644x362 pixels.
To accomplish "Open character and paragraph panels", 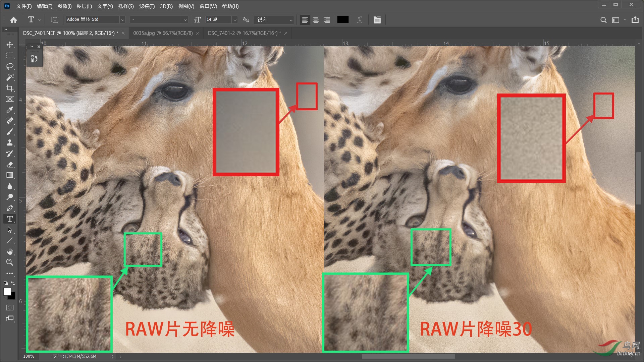I will pos(377,20).
